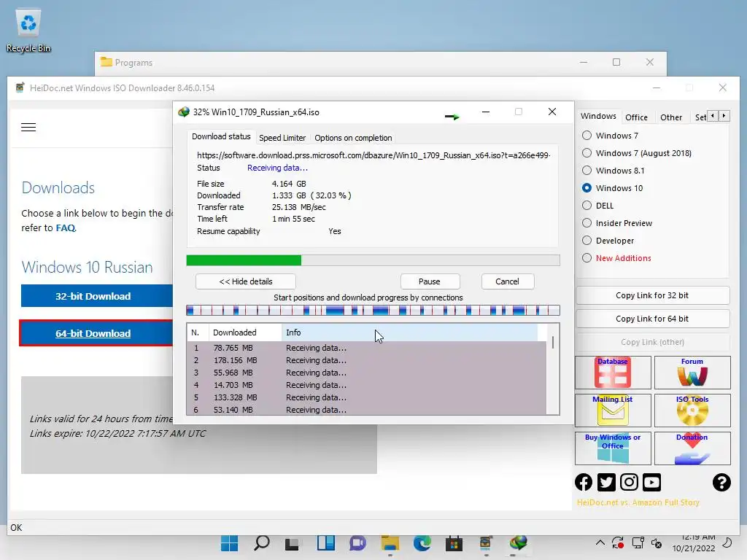Viewport: 747px width, 560px height.
Task: Click Copy Link for 32 bit
Action: point(652,295)
